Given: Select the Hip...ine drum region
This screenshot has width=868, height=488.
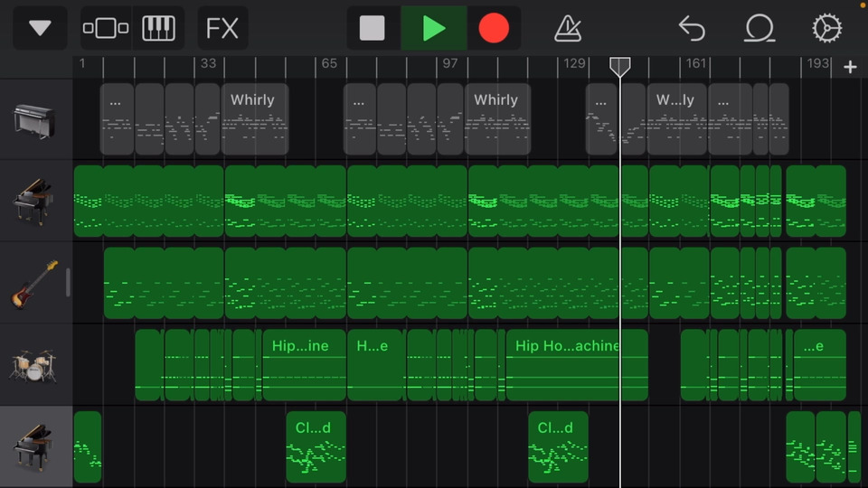Looking at the screenshot, I should coord(305,365).
